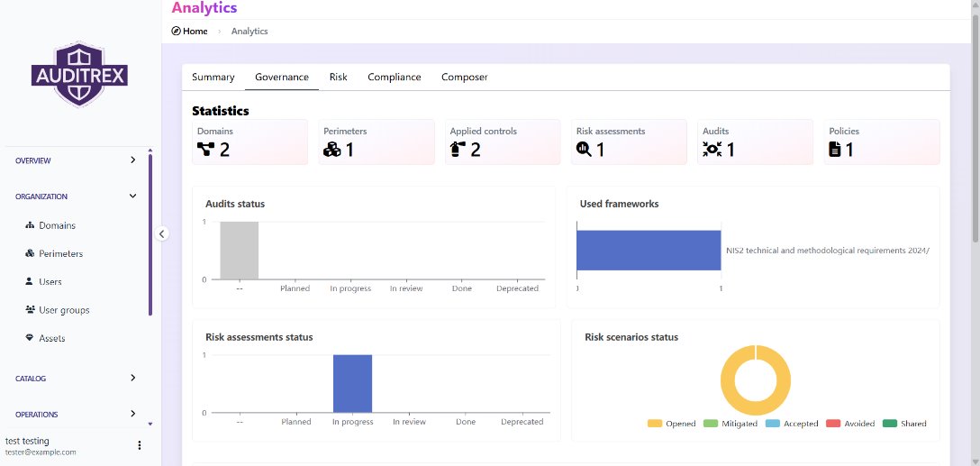Open the user menu three-dots icon

tap(139, 445)
